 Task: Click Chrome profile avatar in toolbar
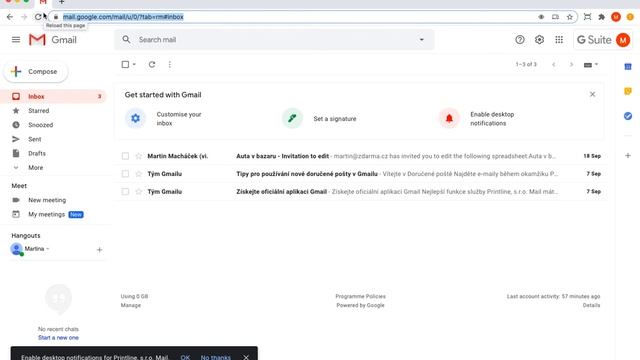point(616,17)
